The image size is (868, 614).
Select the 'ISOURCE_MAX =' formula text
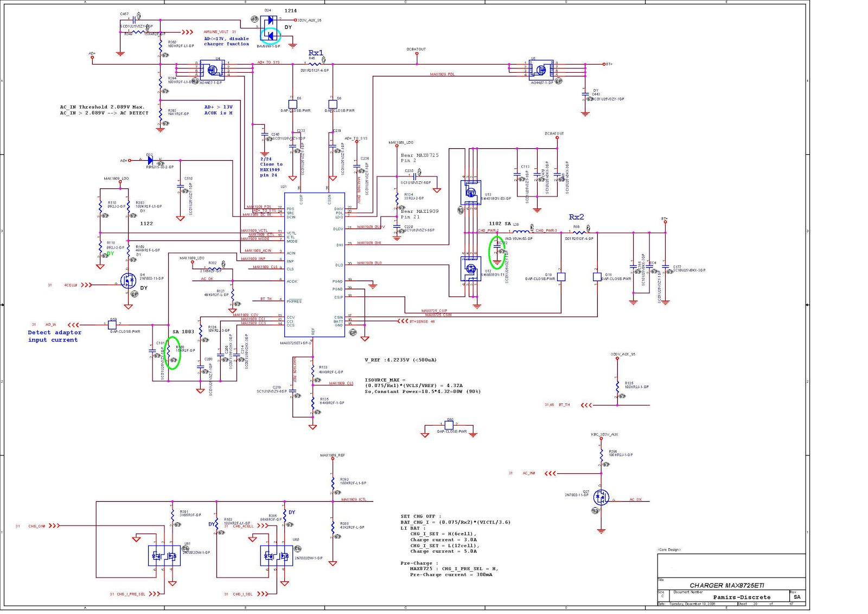pyautogui.click(x=385, y=380)
